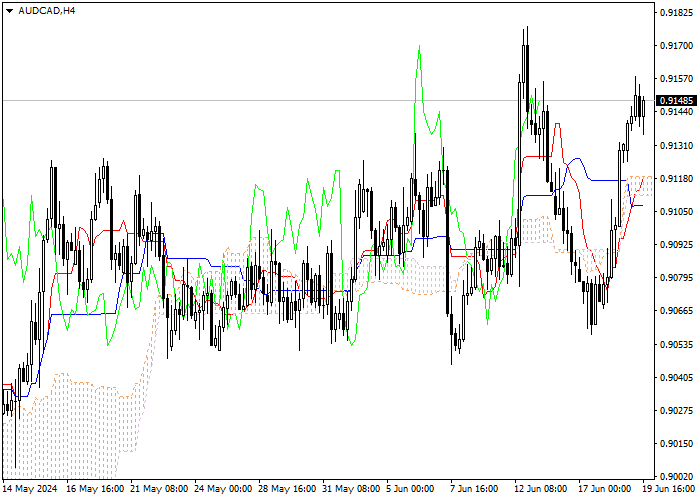Click the 28 May 16:00 time label
Image resolution: width=700 pixels, height=500 pixels.
288,488
